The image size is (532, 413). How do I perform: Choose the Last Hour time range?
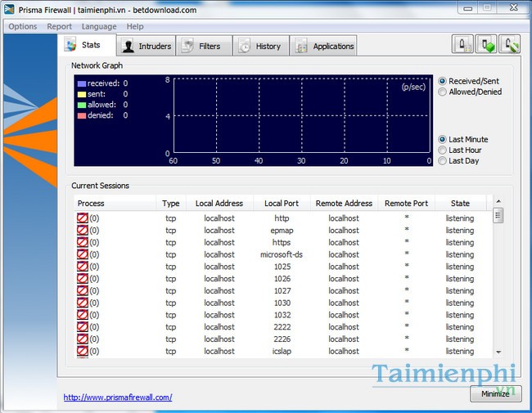[443, 150]
